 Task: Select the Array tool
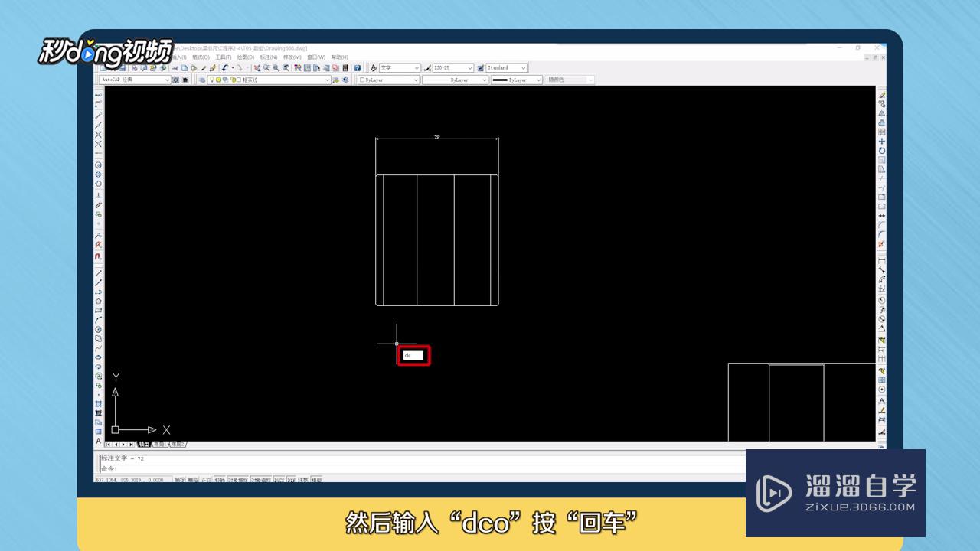tap(882, 132)
